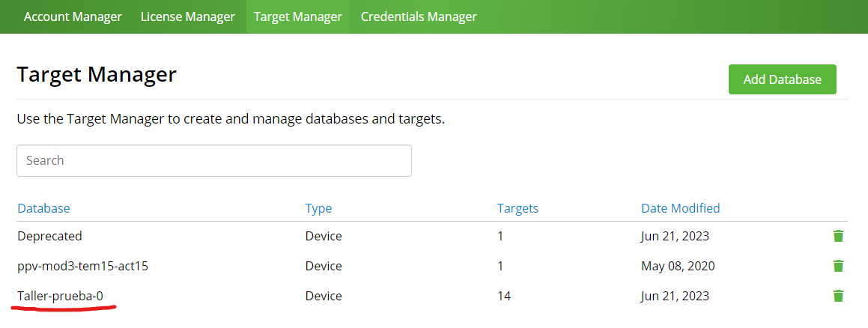Open the Taller-prueba-0 database
This screenshot has height=328, width=868.
tap(61, 296)
